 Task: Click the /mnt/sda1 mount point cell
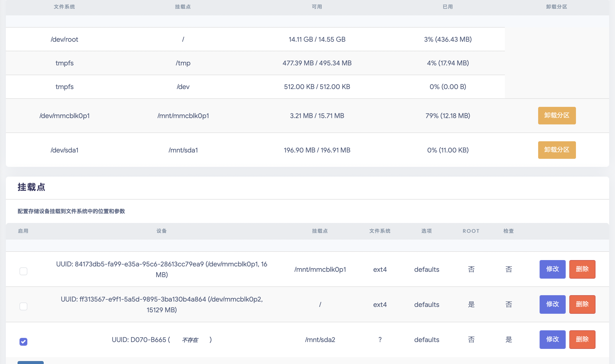[x=183, y=150]
